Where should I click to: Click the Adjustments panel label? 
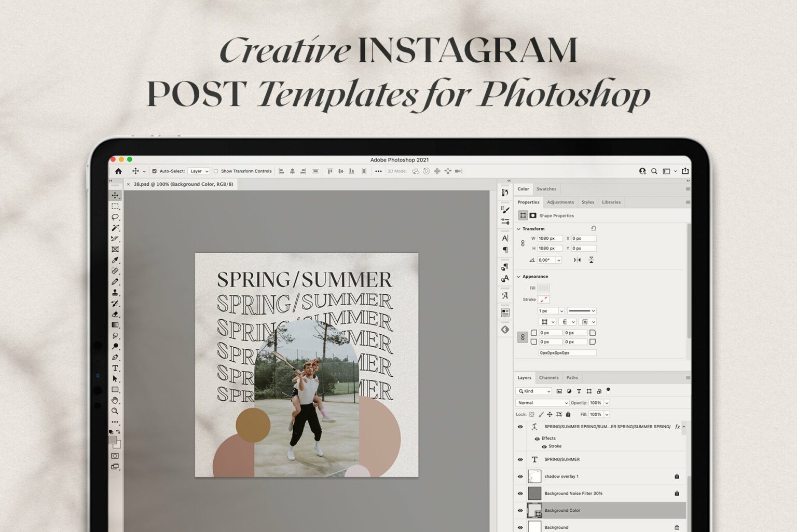click(560, 202)
